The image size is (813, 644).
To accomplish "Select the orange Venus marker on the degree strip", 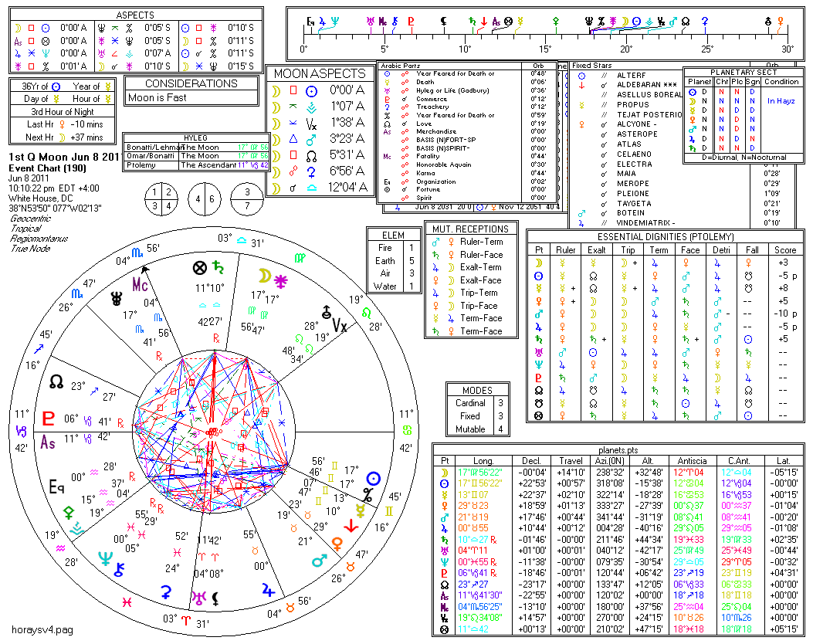I will click(780, 22).
